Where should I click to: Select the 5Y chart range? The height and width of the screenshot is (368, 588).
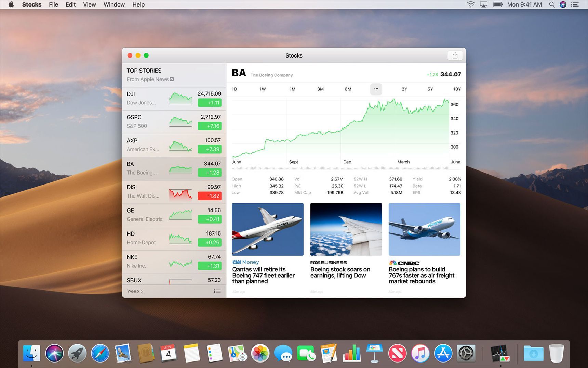point(430,89)
